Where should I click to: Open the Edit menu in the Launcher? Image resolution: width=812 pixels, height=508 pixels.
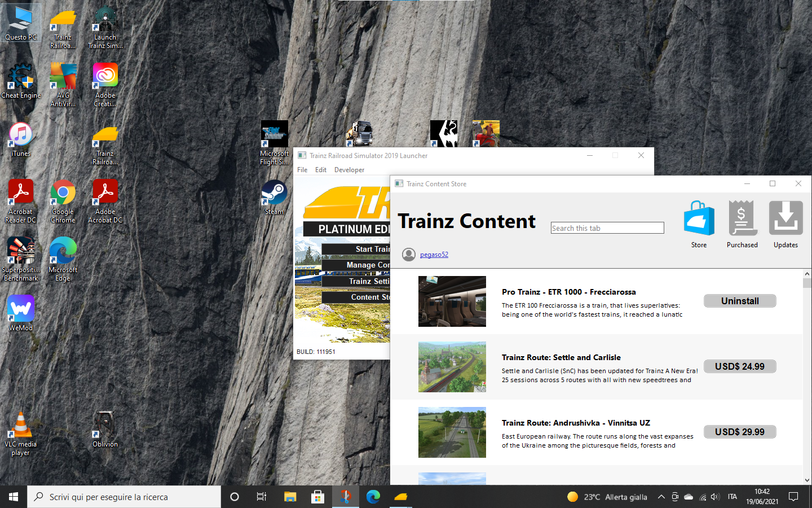[x=321, y=170]
